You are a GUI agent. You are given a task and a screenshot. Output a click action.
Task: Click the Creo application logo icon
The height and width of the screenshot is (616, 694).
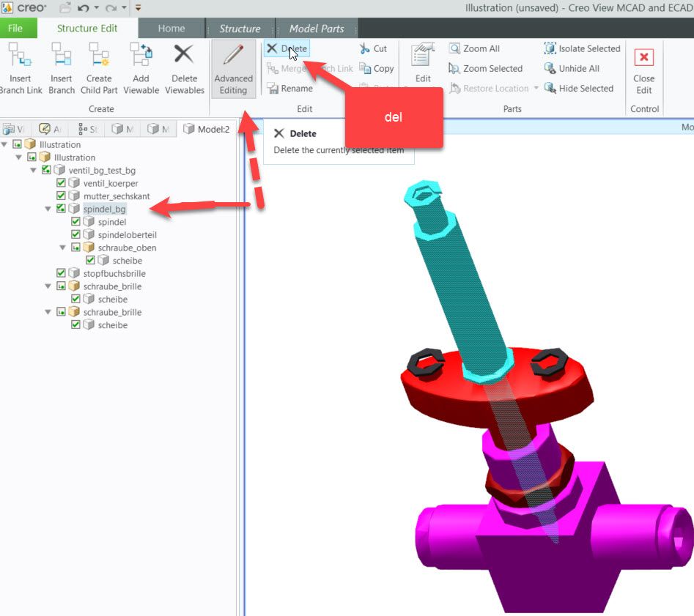pyautogui.click(x=7, y=7)
